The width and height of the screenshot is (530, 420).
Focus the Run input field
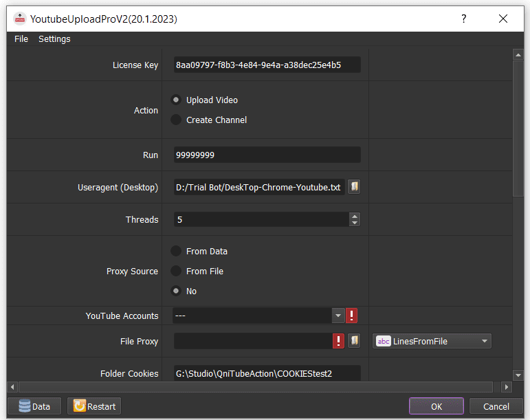(267, 155)
